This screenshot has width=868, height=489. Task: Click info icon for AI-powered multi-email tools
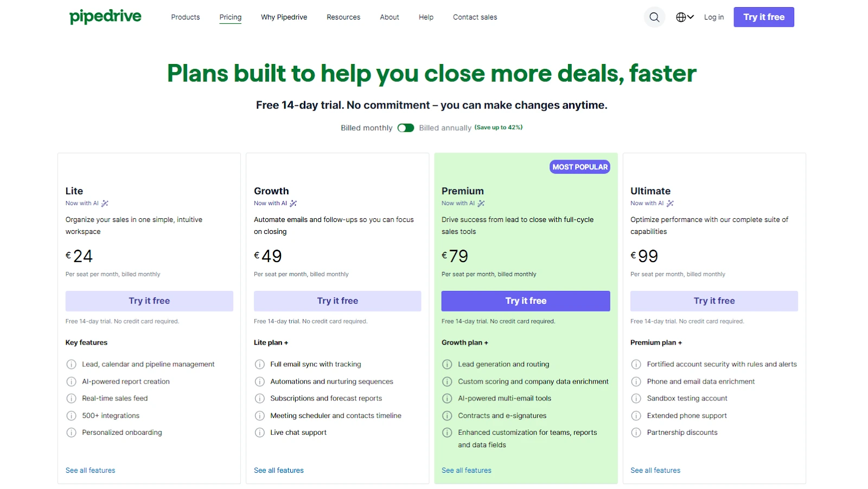pyautogui.click(x=447, y=399)
